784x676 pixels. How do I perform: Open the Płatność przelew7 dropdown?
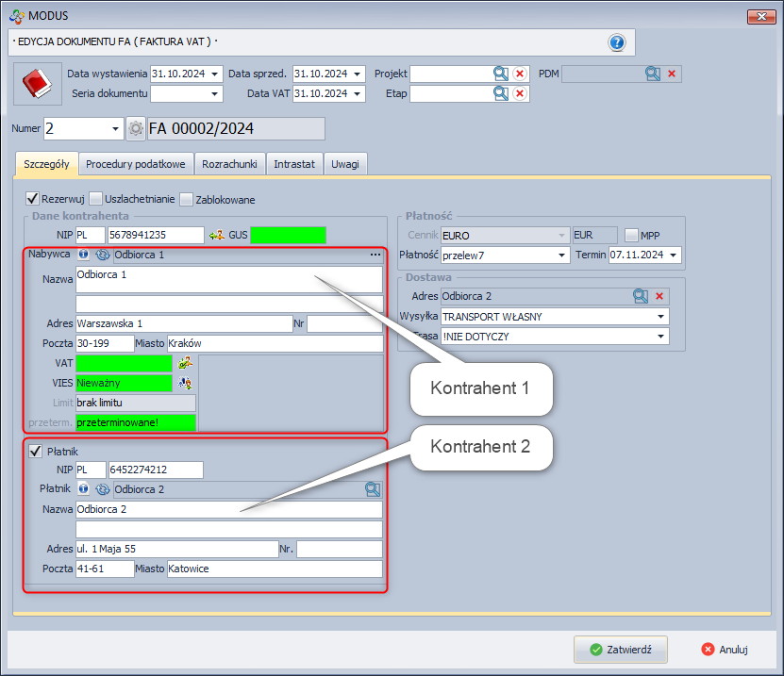point(563,256)
